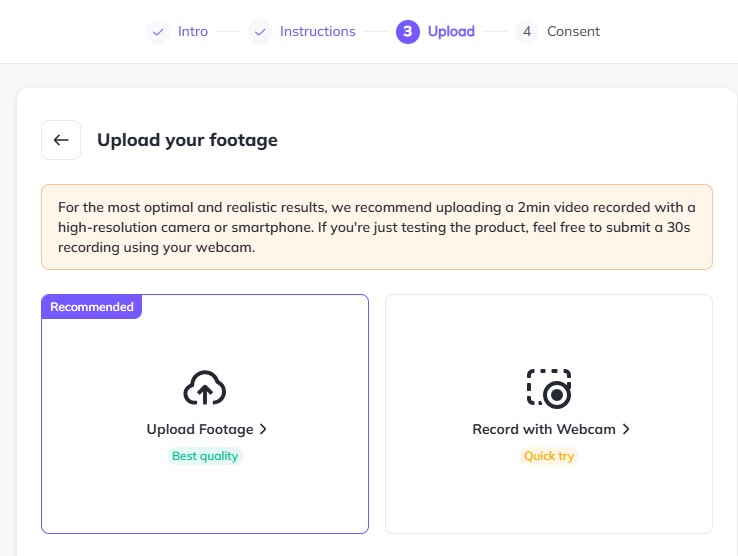The height and width of the screenshot is (556, 738).
Task: Select the Upload step label
Action: click(x=451, y=32)
